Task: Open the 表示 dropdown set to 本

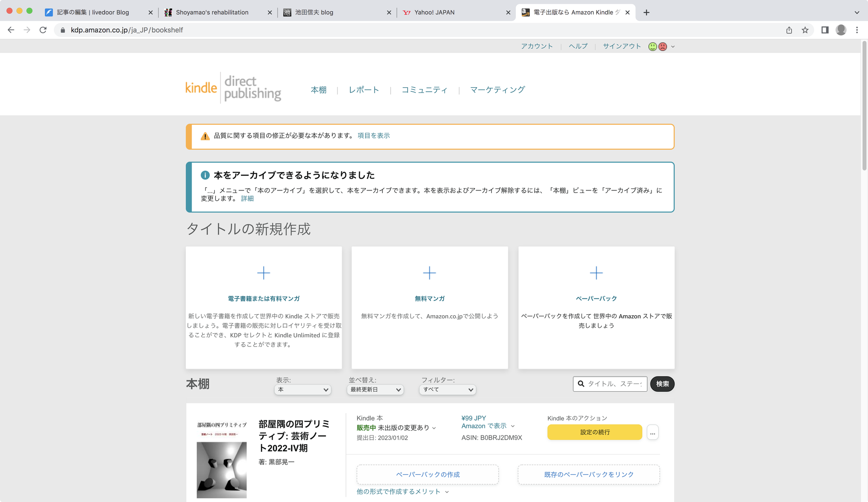Action: [302, 389]
